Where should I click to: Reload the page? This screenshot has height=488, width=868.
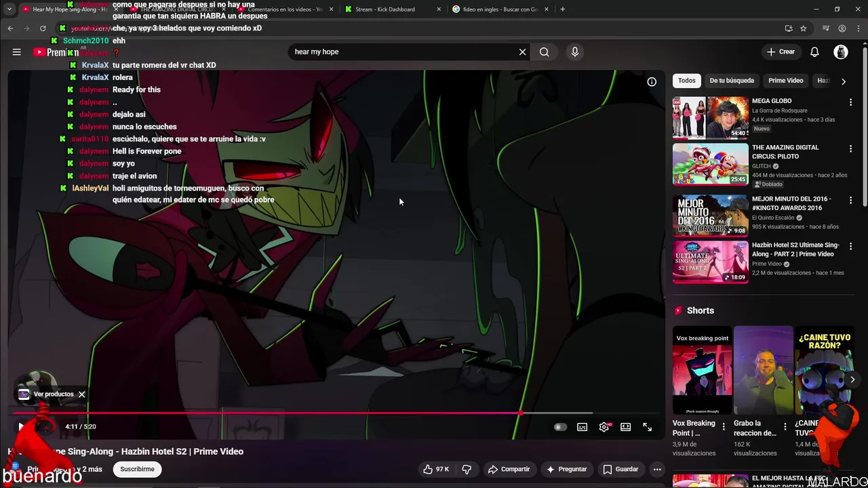43,28
